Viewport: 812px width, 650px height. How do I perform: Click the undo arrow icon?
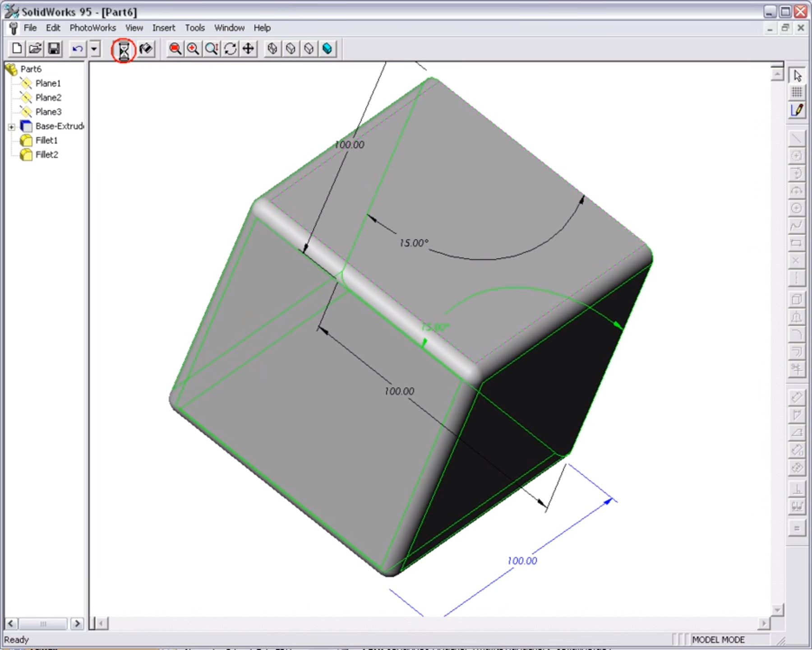coord(78,49)
